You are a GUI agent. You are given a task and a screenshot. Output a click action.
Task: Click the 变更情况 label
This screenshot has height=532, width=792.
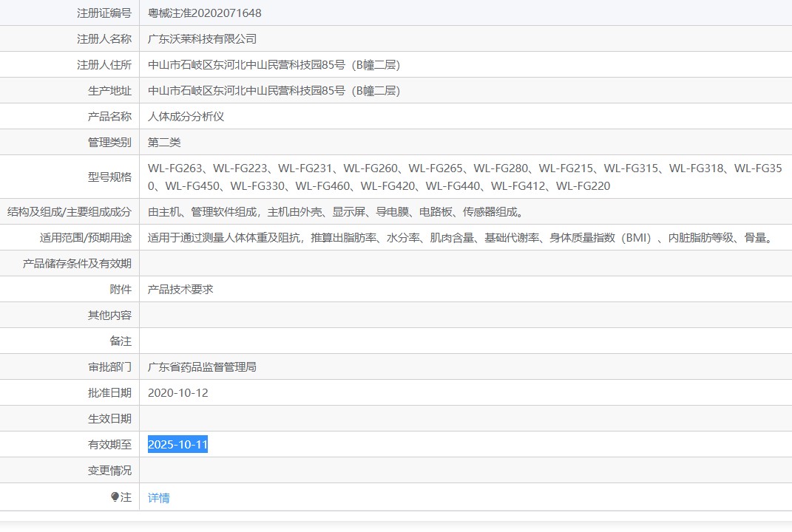(109, 471)
